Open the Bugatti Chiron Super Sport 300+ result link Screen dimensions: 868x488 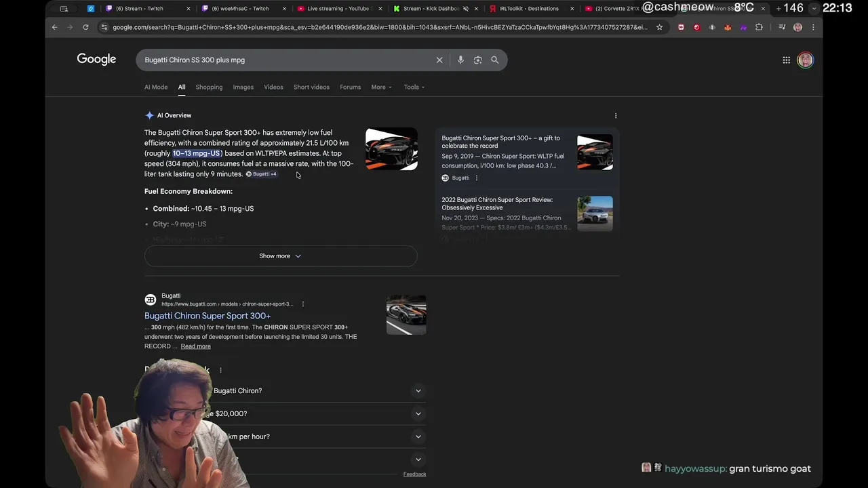[x=208, y=316]
